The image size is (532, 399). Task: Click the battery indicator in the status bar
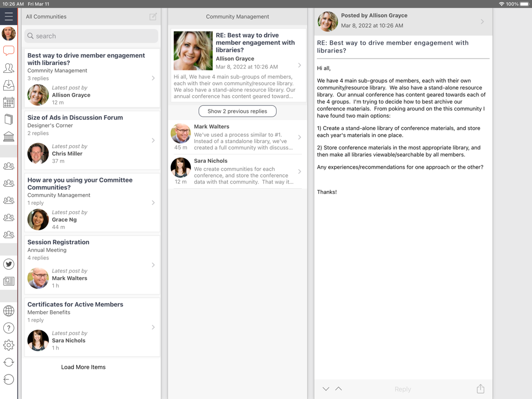pyautogui.click(x=525, y=4)
